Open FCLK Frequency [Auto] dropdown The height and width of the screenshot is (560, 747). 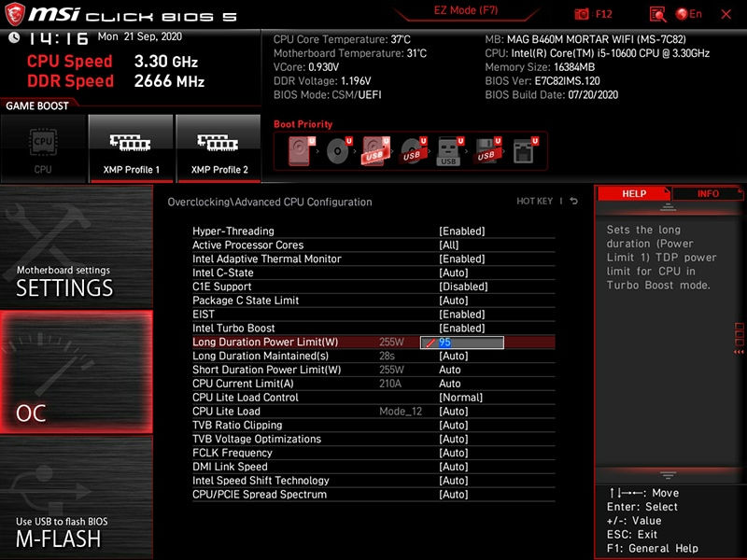click(x=454, y=453)
